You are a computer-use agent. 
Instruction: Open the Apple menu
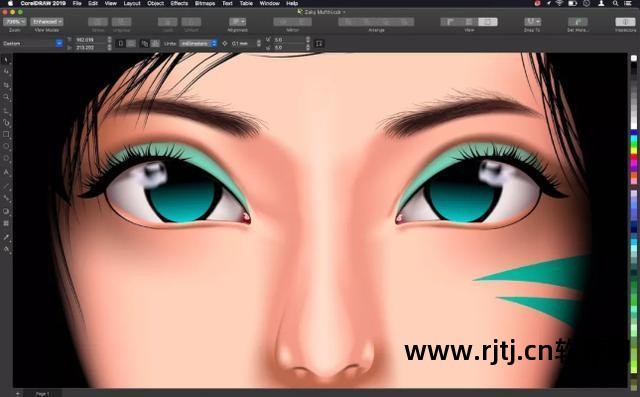coord(10,3)
